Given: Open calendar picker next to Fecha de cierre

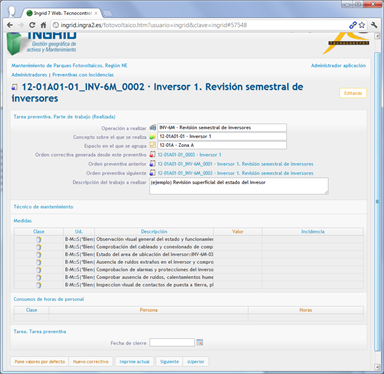Looking at the screenshot, I should click(x=200, y=342).
